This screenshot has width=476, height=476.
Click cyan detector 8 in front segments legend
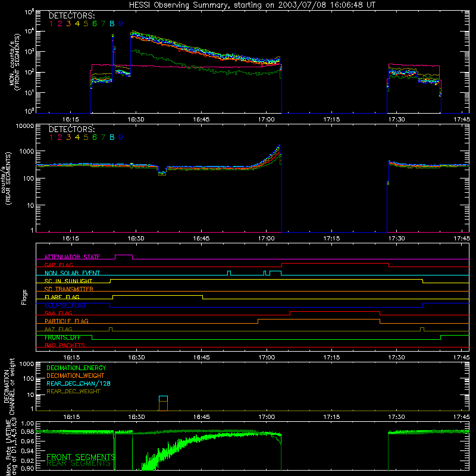click(x=112, y=24)
